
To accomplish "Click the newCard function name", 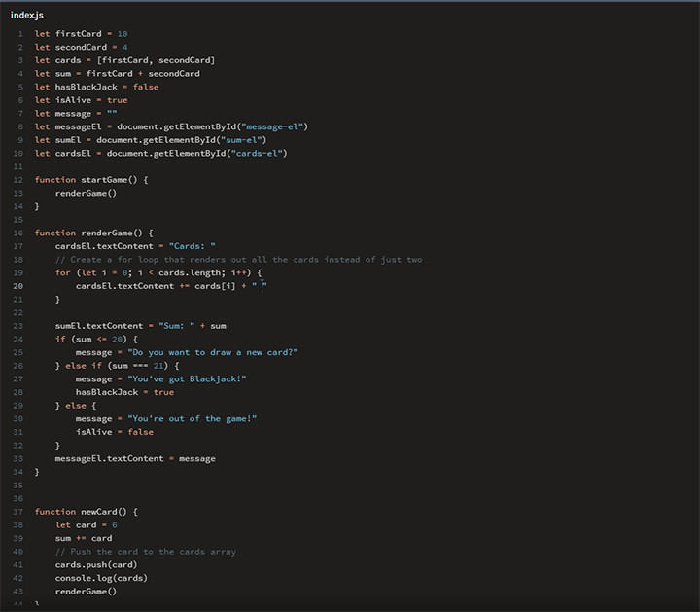I will pyautogui.click(x=98, y=512).
